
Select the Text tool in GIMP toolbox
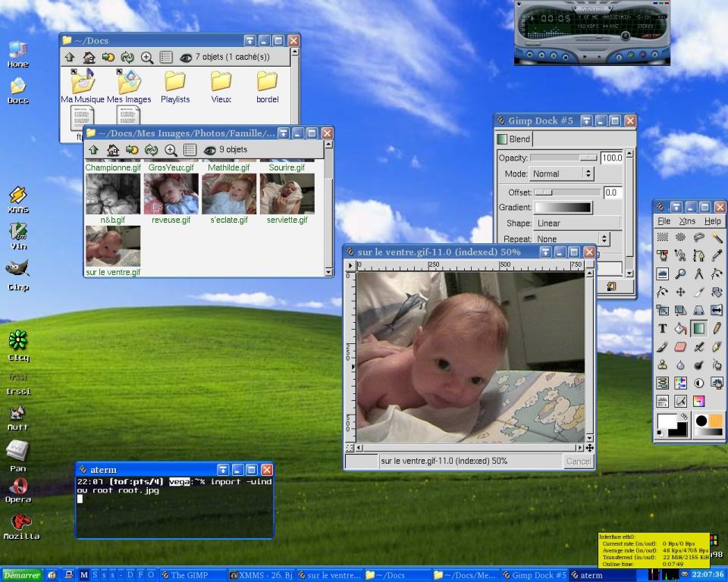point(662,329)
